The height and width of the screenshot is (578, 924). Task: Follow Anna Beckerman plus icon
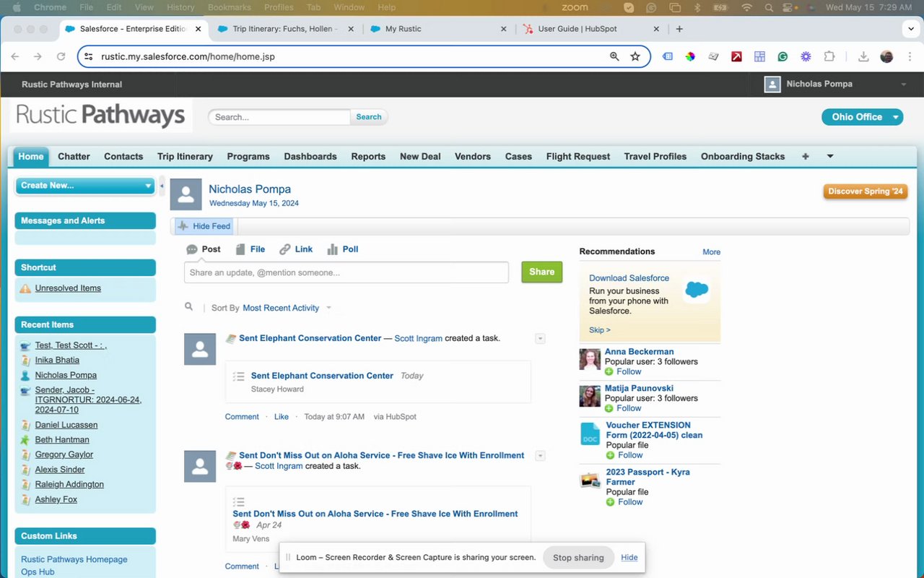pyautogui.click(x=609, y=371)
